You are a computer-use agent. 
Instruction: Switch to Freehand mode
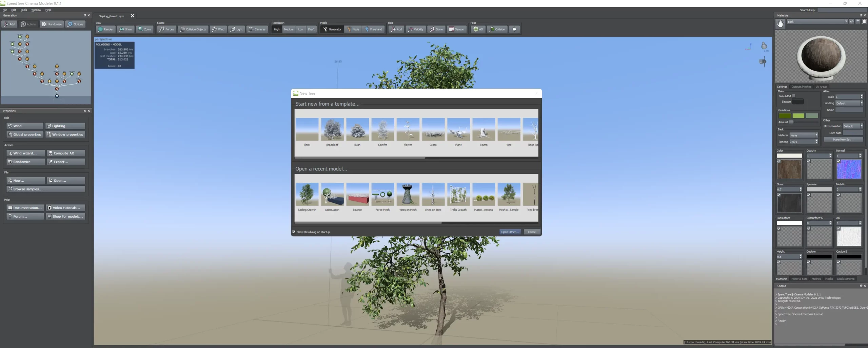373,29
